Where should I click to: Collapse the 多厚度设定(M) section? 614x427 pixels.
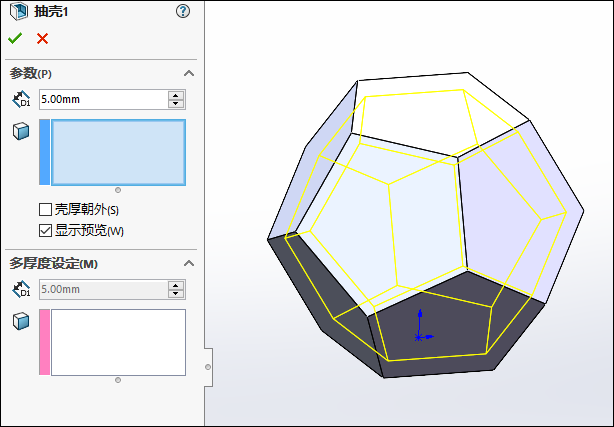tap(189, 263)
